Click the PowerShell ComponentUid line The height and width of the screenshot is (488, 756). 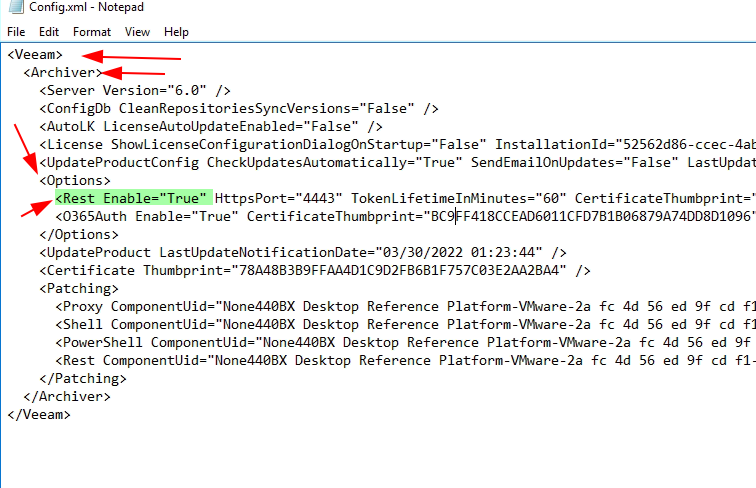click(x=405, y=342)
